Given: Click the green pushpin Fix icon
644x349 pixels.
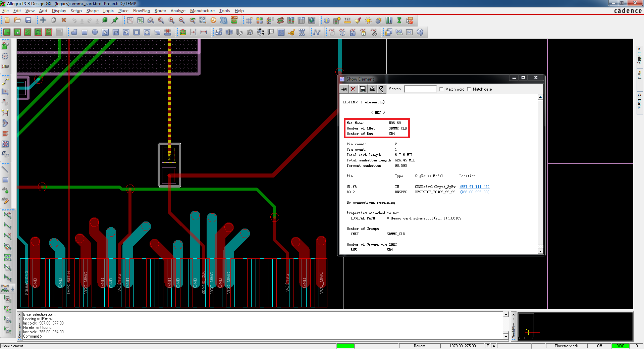Looking at the screenshot, I should [x=115, y=20].
